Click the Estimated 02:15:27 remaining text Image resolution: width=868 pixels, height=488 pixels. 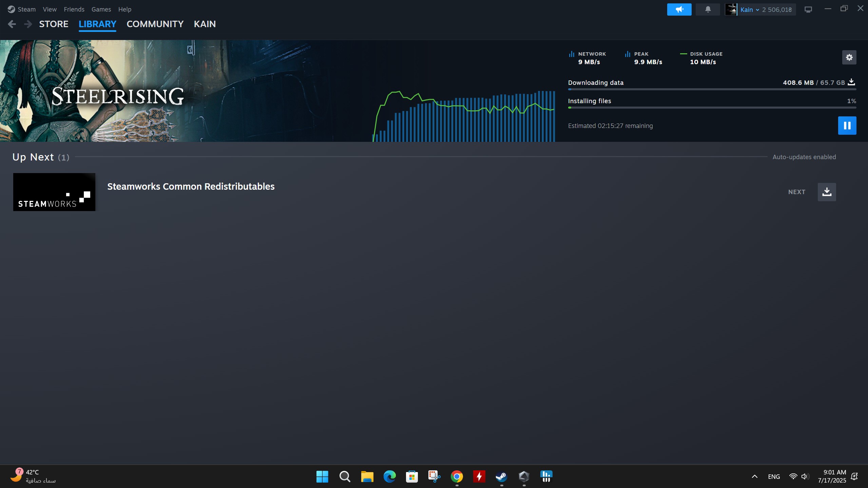(610, 126)
